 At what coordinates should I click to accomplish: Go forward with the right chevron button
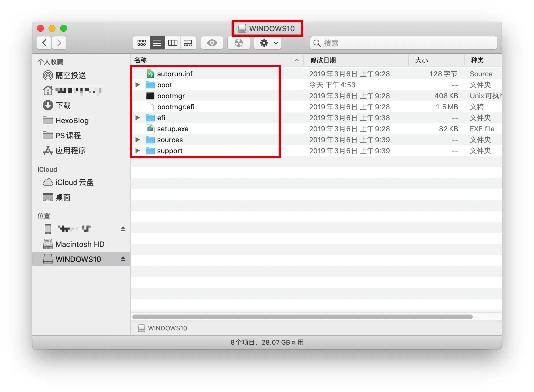click(59, 43)
